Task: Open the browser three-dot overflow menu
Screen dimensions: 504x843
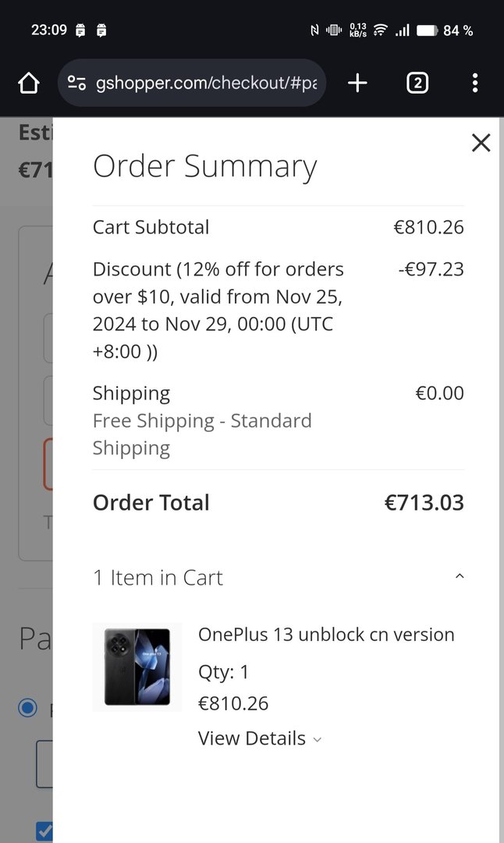Action: pyautogui.click(x=475, y=83)
